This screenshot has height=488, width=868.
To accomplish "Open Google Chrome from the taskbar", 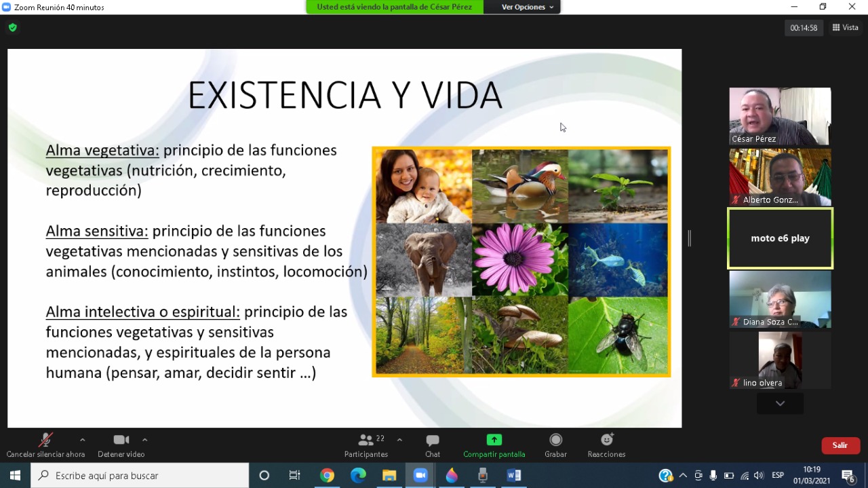I will pos(328,476).
